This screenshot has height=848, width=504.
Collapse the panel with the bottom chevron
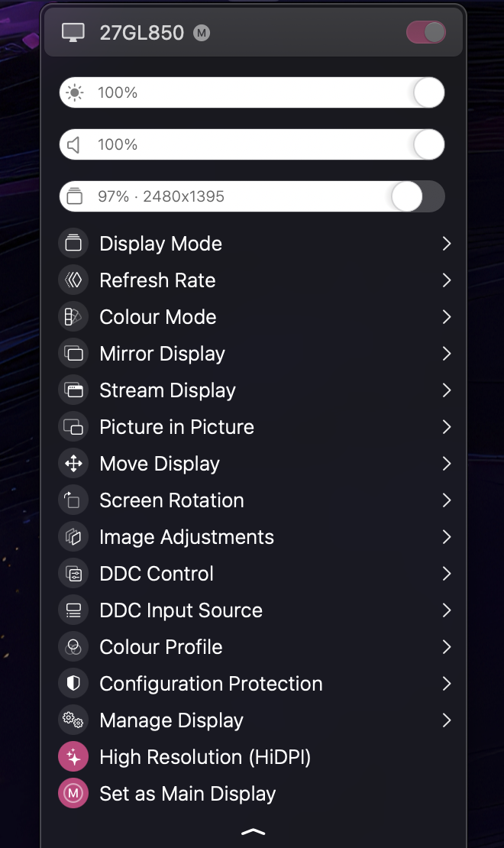click(253, 831)
